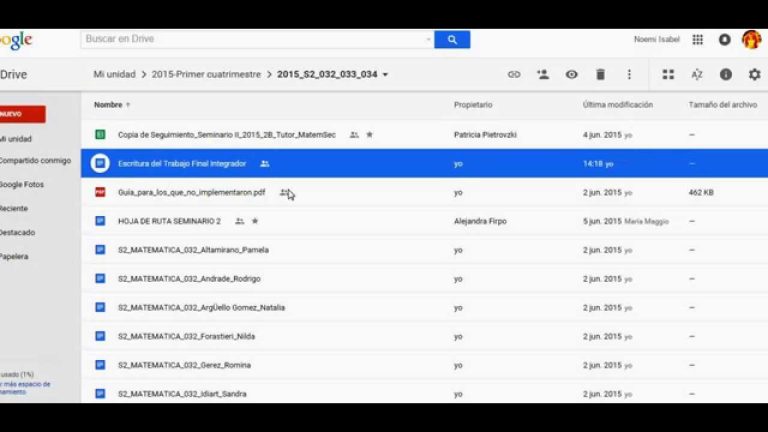Click the Tamaño del archivo column header
This screenshot has height=432, width=768.
[x=722, y=105]
